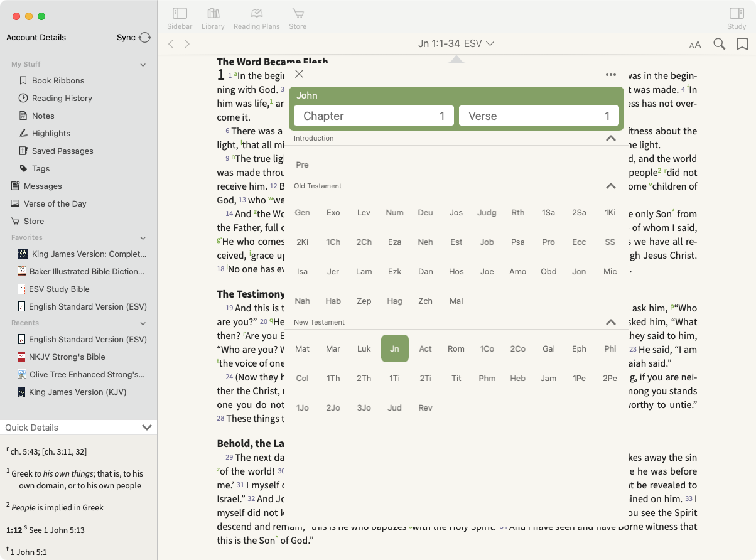
Task: Click the Sync refresh icon
Action: (145, 38)
